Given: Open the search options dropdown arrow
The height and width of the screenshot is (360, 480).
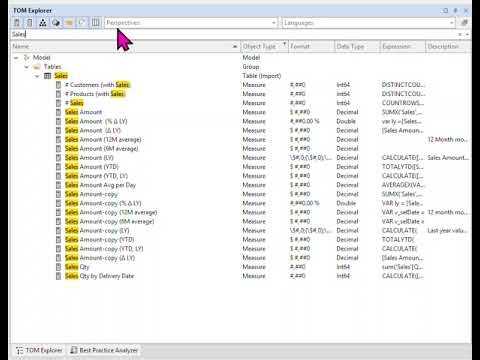Looking at the screenshot, I should click(x=467, y=34).
